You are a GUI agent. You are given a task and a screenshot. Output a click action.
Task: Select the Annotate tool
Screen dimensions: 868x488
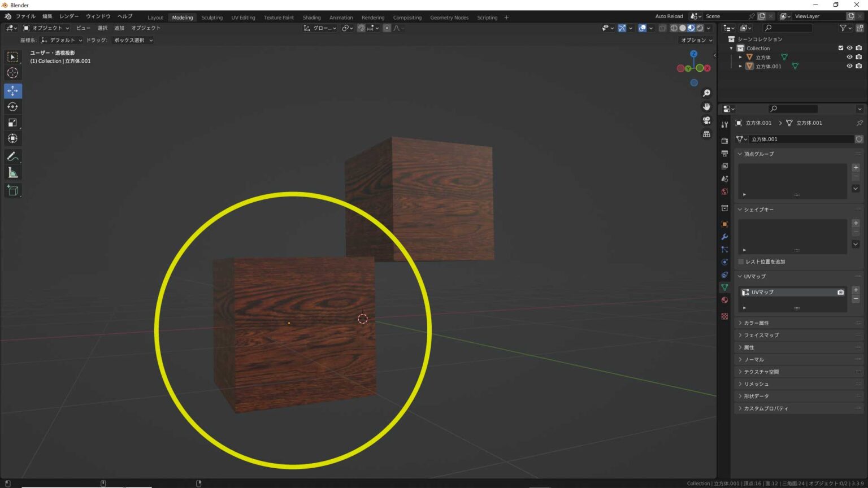[x=12, y=156]
